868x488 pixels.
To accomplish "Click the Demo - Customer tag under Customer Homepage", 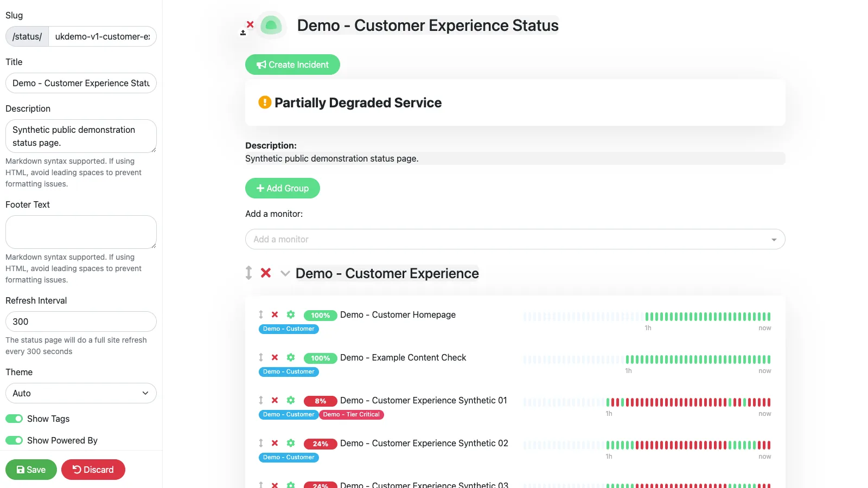I will pyautogui.click(x=289, y=329).
